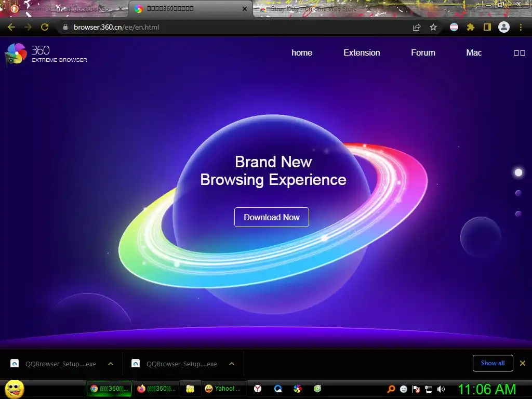Open the Mac nav link
The height and width of the screenshot is (399, 532).
(x=474, y=52)
